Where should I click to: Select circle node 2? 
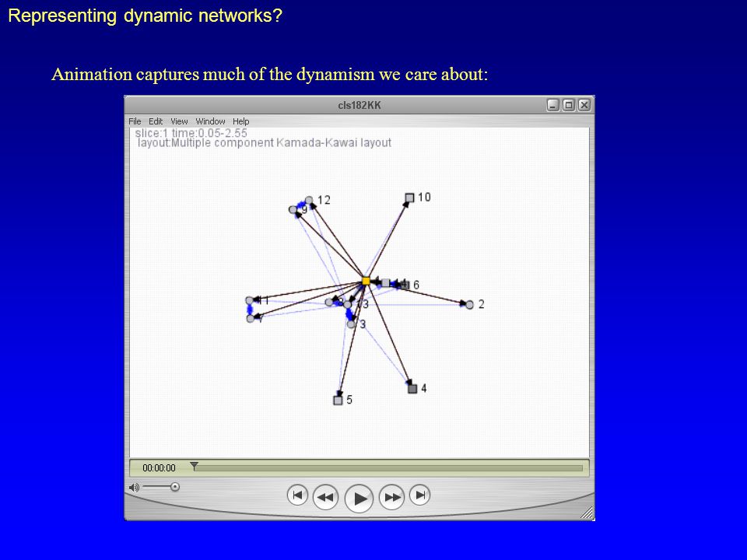tap(469, 305)
